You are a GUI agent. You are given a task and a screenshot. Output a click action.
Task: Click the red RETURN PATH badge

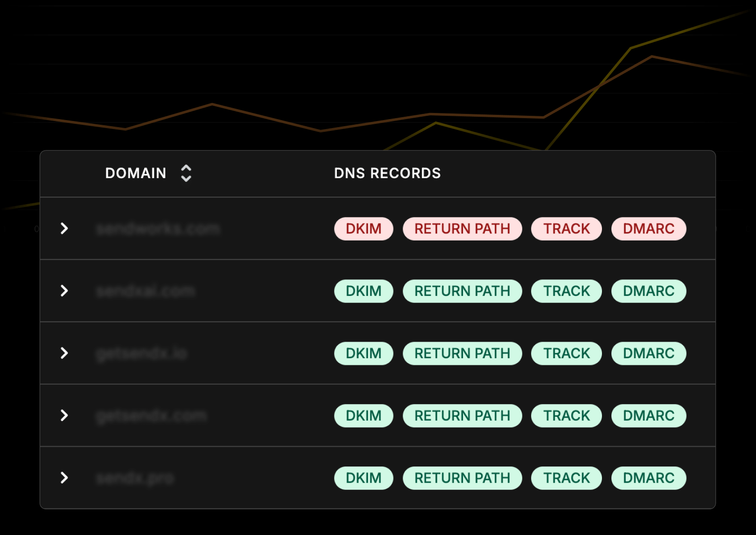tap(462, 229)
